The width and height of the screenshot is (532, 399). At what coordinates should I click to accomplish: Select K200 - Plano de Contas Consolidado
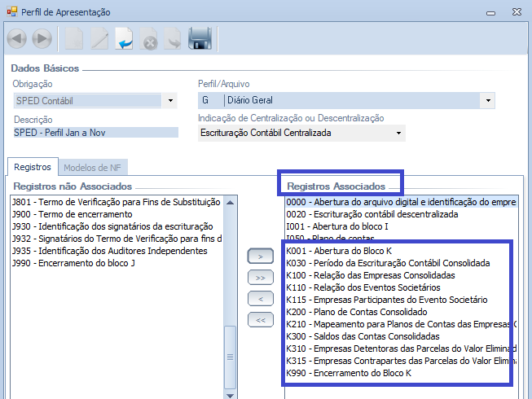pos(402,312)
